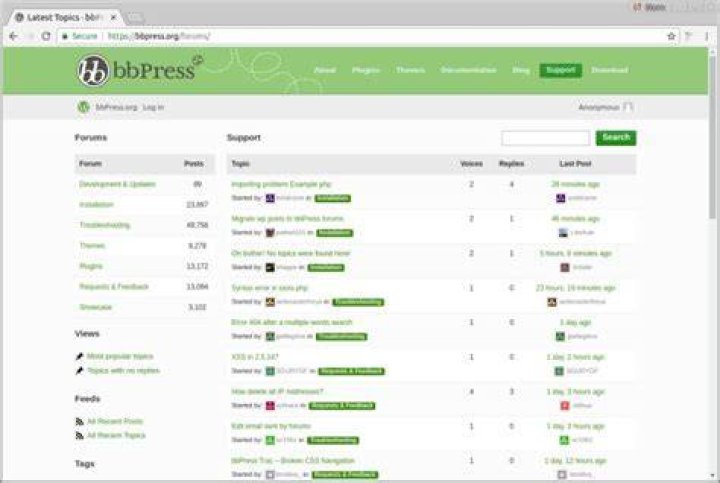Screen dimensions: 720x483
Task: Open topic 'Importing problem Example.php'
Action: [281, 184]
